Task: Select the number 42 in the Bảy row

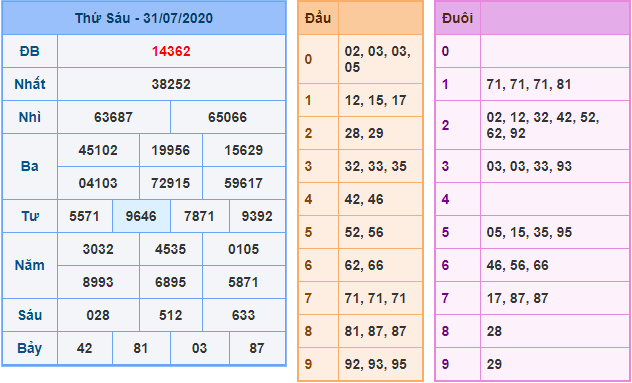Action: [84, 348]
